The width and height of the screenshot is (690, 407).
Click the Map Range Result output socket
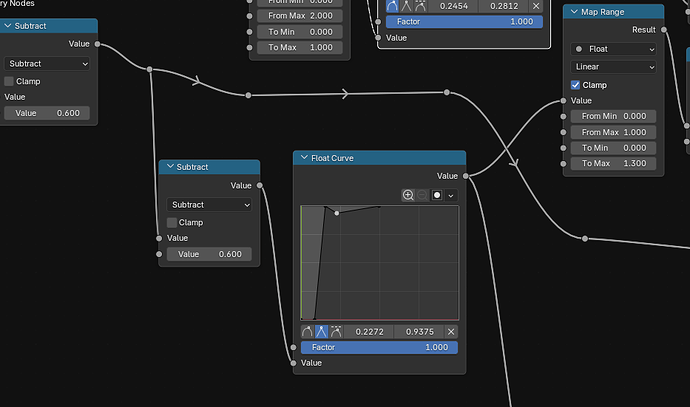[664, 29]
